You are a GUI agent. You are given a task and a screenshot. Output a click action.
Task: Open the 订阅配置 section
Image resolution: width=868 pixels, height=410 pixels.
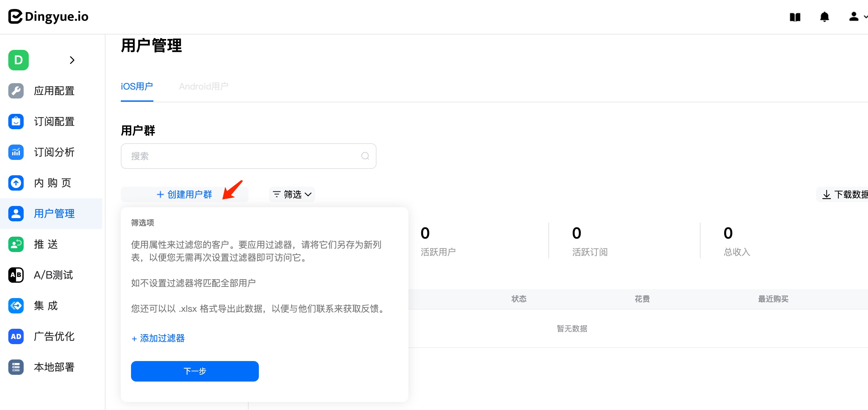tap(54, 122)
